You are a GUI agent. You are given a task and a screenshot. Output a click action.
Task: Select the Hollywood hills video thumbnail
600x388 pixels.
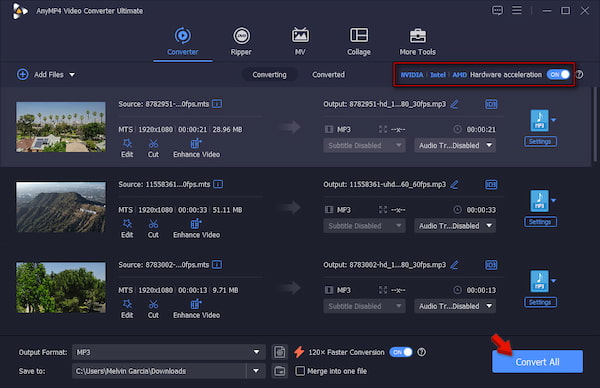61,207
